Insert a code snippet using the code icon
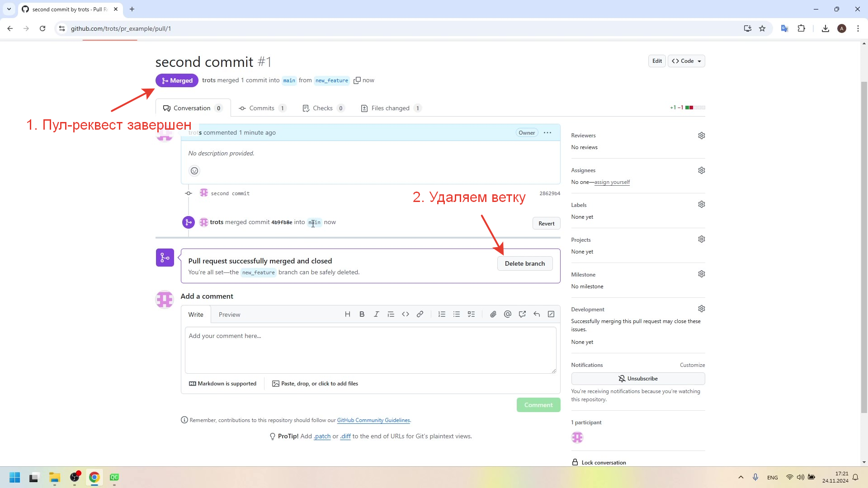The image size is (868, 488). pos(406,314)
